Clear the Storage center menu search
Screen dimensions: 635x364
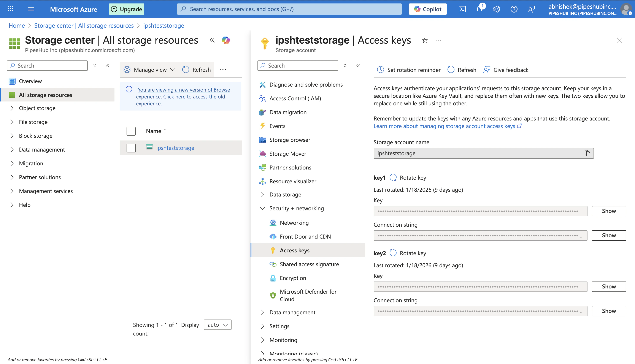pyautogui.click(x=95, y=65)
